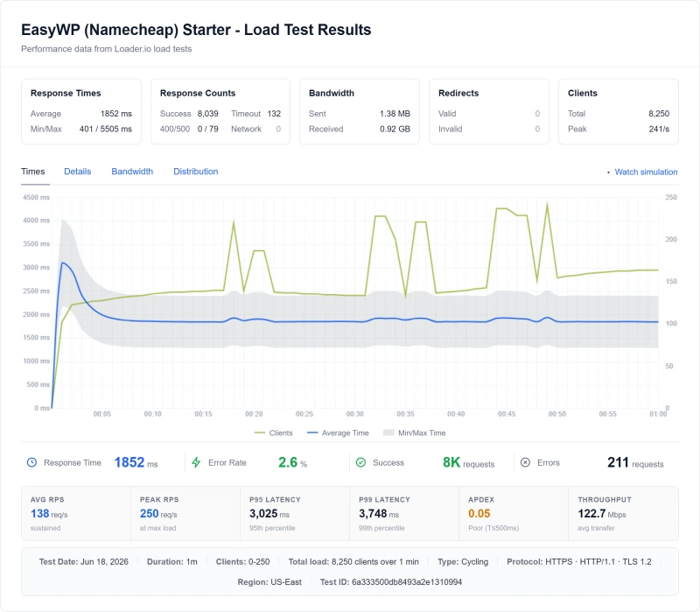
Task: Click the APDEX score 0.05
Action: point(479,514)
